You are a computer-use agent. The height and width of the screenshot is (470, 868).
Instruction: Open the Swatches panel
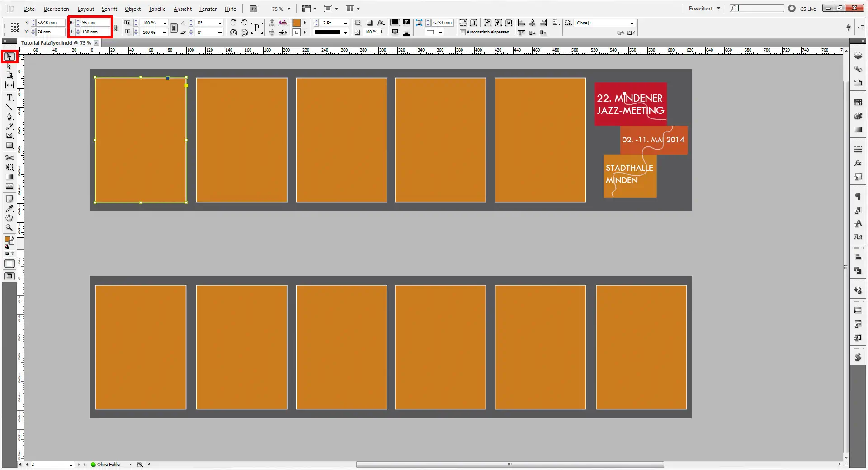(858, 101)
